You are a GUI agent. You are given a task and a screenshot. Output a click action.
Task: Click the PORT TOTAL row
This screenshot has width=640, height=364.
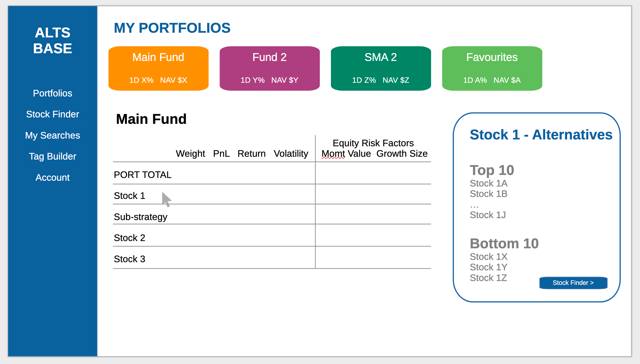(143, 175)
